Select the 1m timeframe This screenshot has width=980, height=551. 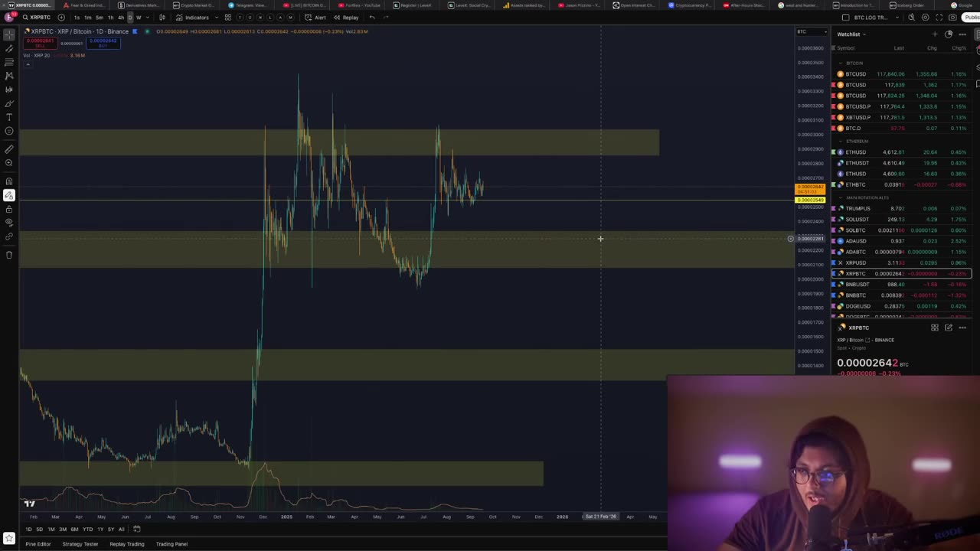click(88, 18)
